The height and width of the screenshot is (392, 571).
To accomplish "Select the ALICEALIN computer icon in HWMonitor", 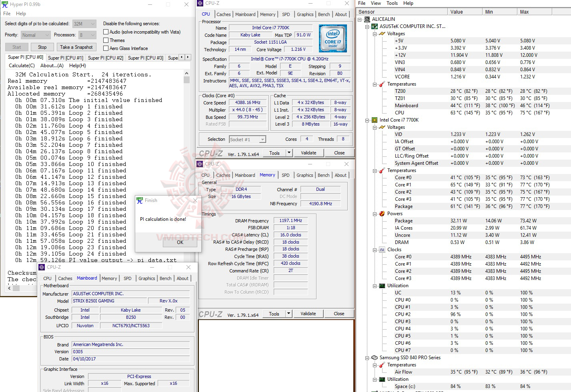I will point(367,19).
